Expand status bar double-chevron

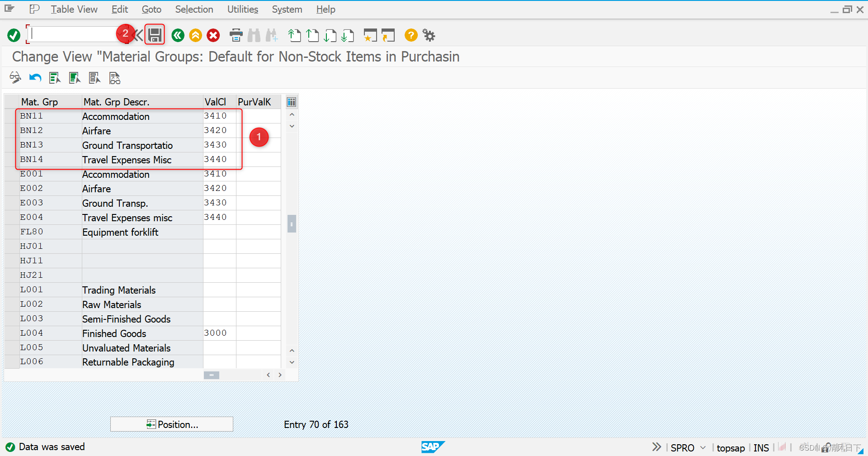[x=656, y=447]
